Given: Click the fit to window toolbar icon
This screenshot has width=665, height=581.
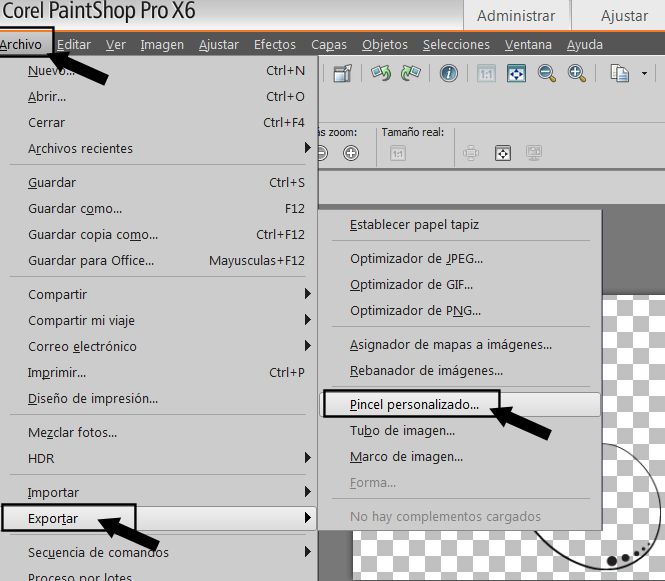Looking at the screenshot, I should (516, 74).
